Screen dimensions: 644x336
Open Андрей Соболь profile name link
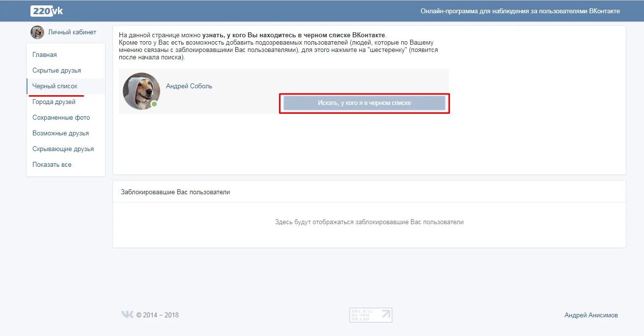point(189,86)
